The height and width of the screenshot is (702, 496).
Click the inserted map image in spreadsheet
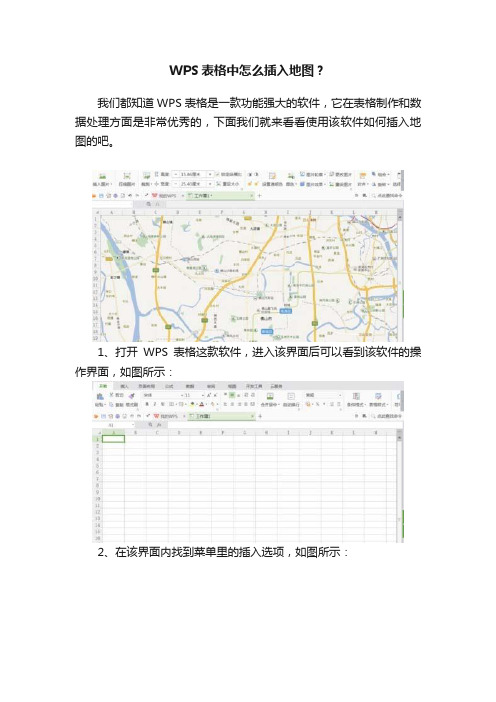(248, 278)
